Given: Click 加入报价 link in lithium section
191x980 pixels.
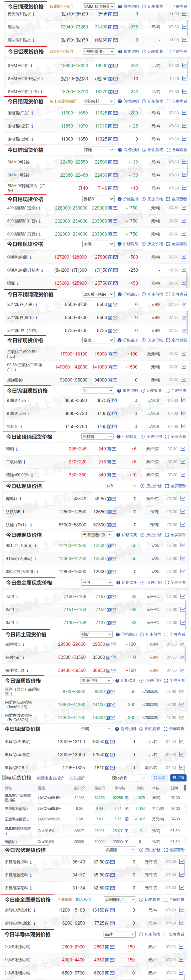Looking at the screenshot, I should point(77,778).
